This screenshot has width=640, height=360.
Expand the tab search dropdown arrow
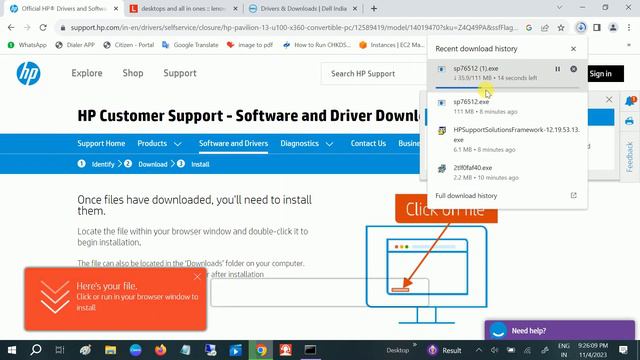click(560, 7)
